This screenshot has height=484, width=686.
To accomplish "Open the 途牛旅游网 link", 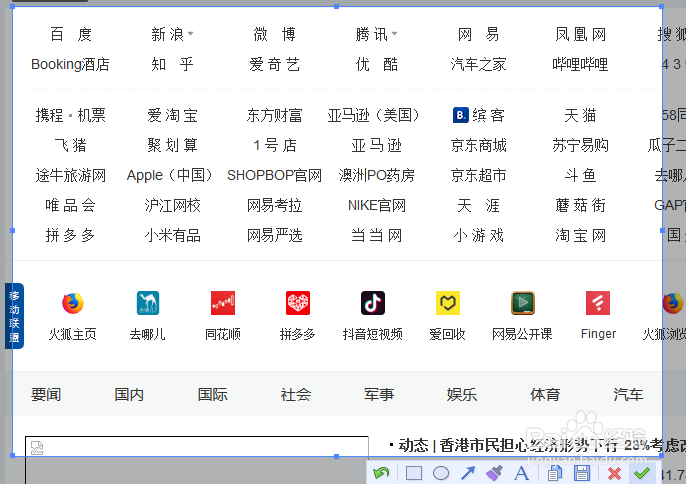I will pyautogui.click(x=71, y=175).
